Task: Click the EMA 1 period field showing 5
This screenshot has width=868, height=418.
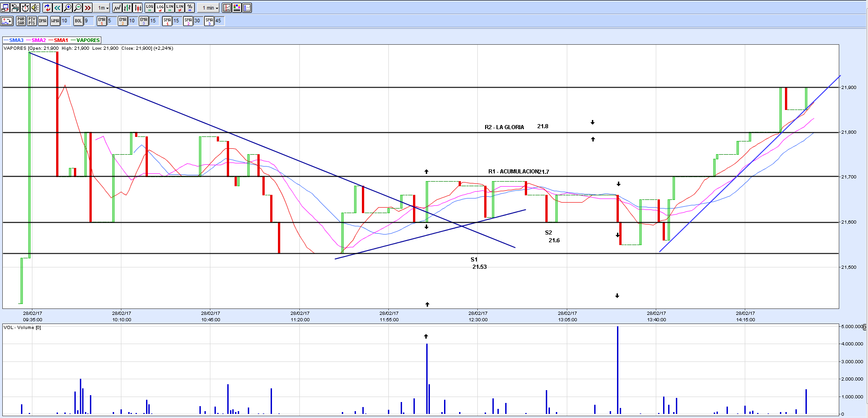Action: (x=112, y=21)
